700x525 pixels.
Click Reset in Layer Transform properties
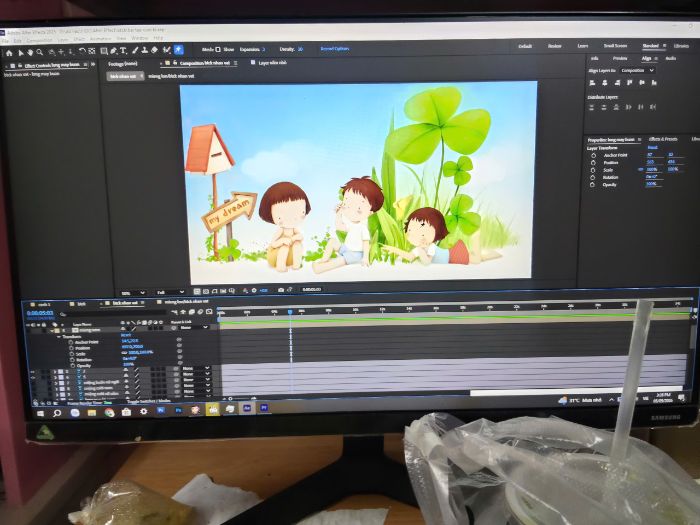(653, 147)
